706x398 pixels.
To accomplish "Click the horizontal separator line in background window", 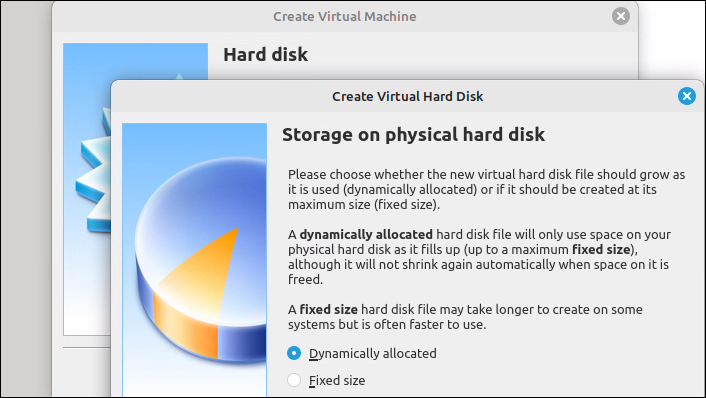I will click(x=87, y=348).
